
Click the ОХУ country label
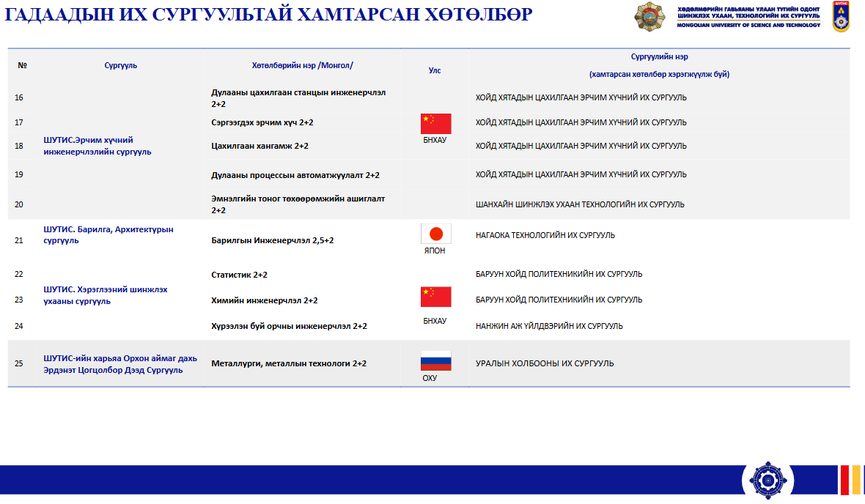coord(430,378)
